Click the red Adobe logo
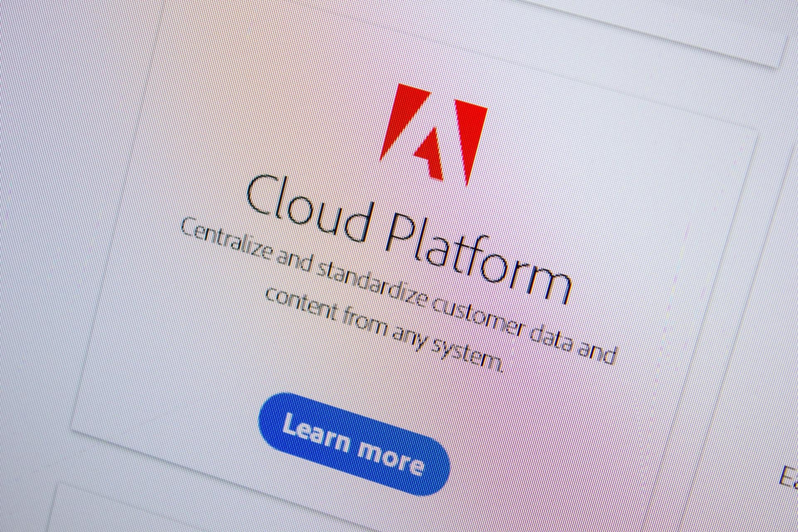Image resolution: width=798 pixels, height=532 pixels. tap(433, 134)
